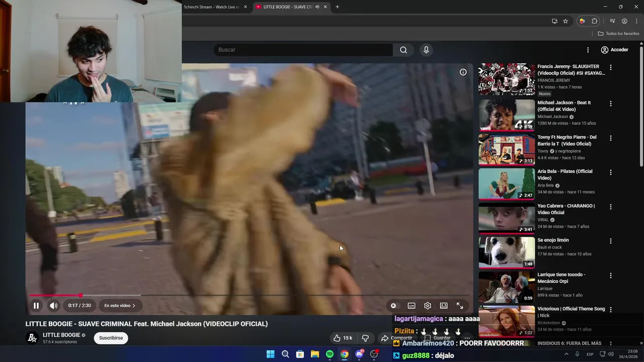Open options for Michael Jackson Beat It
The width and height of the screenshot is (644, 362).
pyautogui.click(x=611, y=104)
